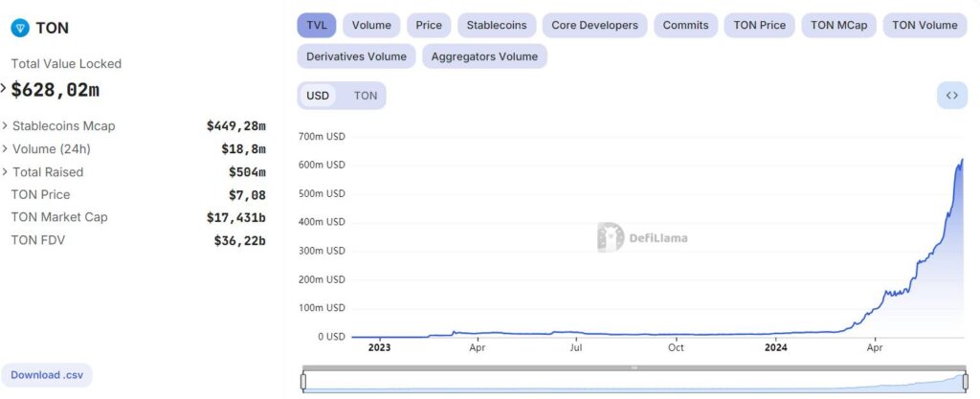Toggle the TON Volume metric
Screen dimensions: 980x399
924,26
